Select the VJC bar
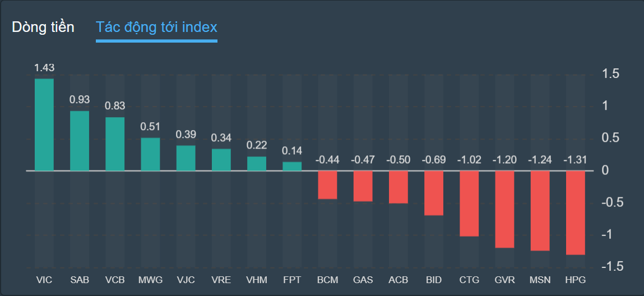 click(186, 158)
